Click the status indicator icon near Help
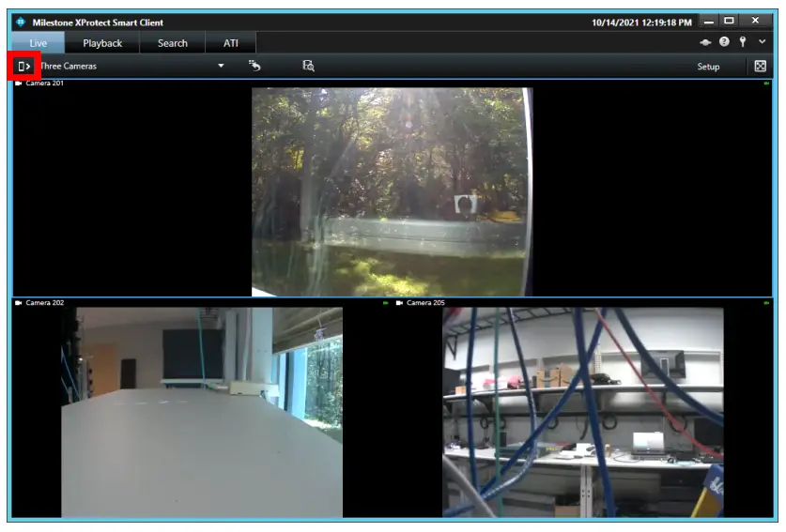Image resolution: width=786 pixels, height=532 pixels. point(705,42)
